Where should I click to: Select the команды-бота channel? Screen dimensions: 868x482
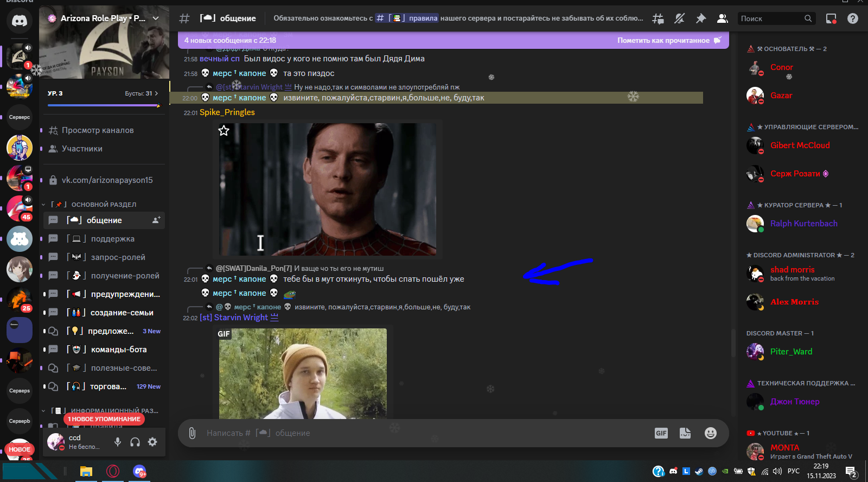[103, 350]
